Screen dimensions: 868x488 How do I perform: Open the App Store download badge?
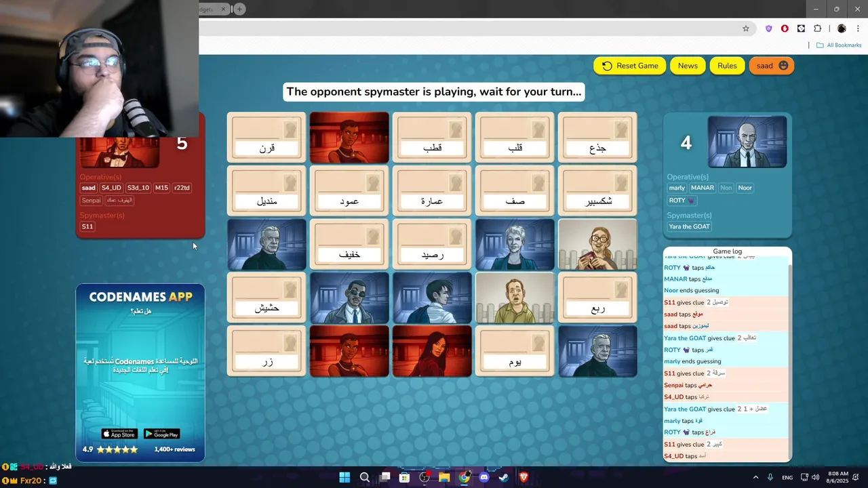pos(119,434)
